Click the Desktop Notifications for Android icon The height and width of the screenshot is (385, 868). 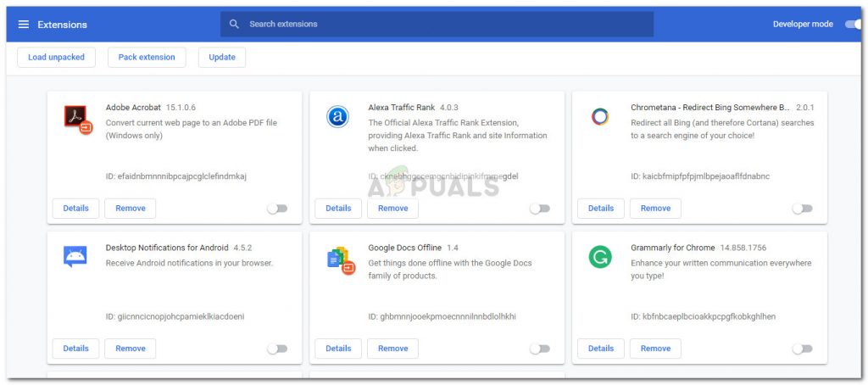click(x=75, y=256)
